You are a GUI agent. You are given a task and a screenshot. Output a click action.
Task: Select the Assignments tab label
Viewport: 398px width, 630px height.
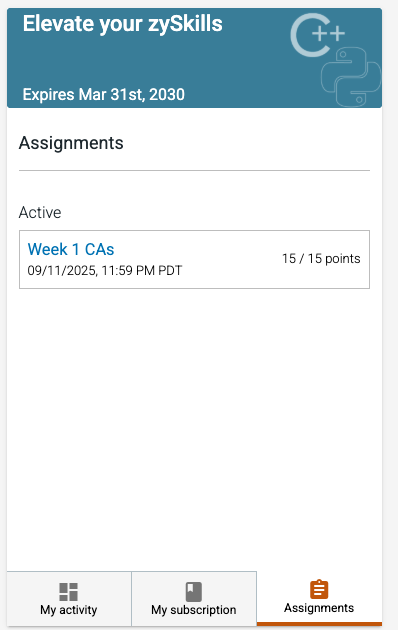pos(319,608)
